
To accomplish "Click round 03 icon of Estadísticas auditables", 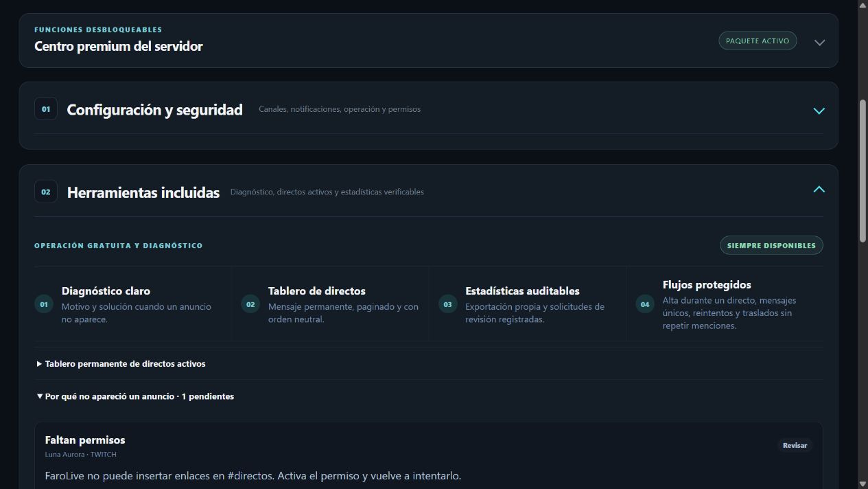I will pos(448,304).
